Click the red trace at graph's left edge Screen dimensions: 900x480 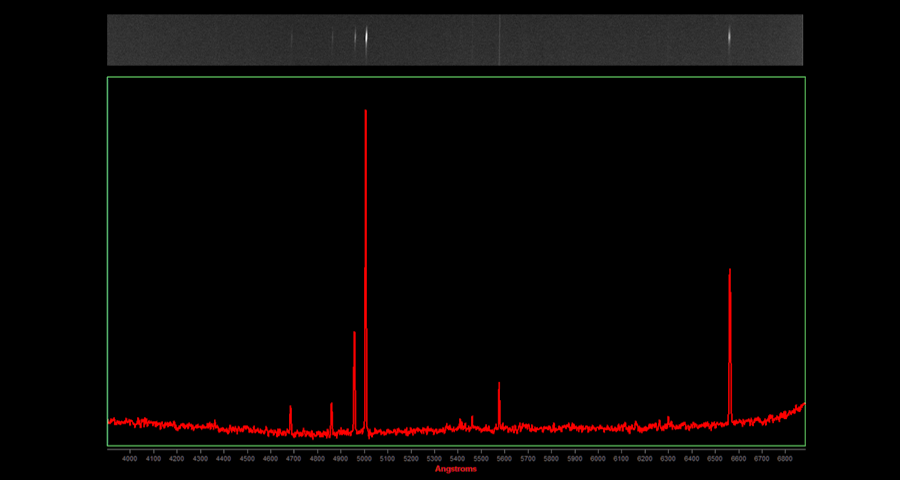(113, 421)
